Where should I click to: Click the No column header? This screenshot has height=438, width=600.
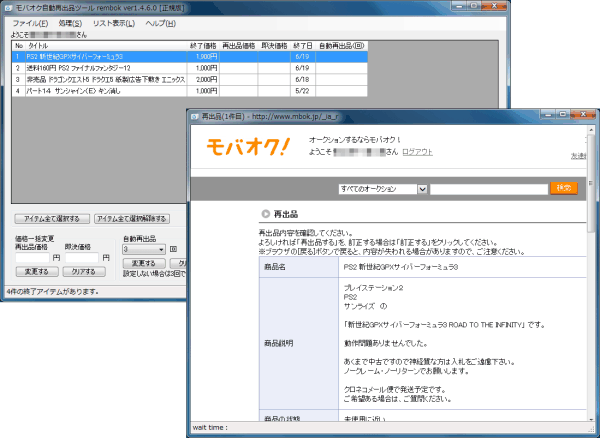tap(19, 46)
